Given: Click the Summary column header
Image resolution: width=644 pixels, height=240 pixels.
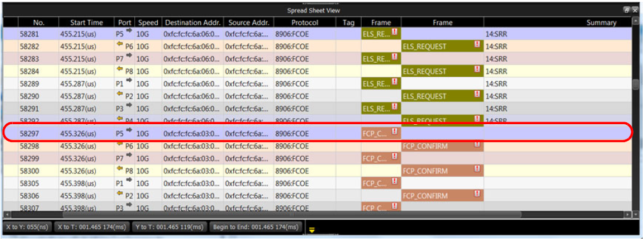Looking at the screenshot, I should 601,22.
